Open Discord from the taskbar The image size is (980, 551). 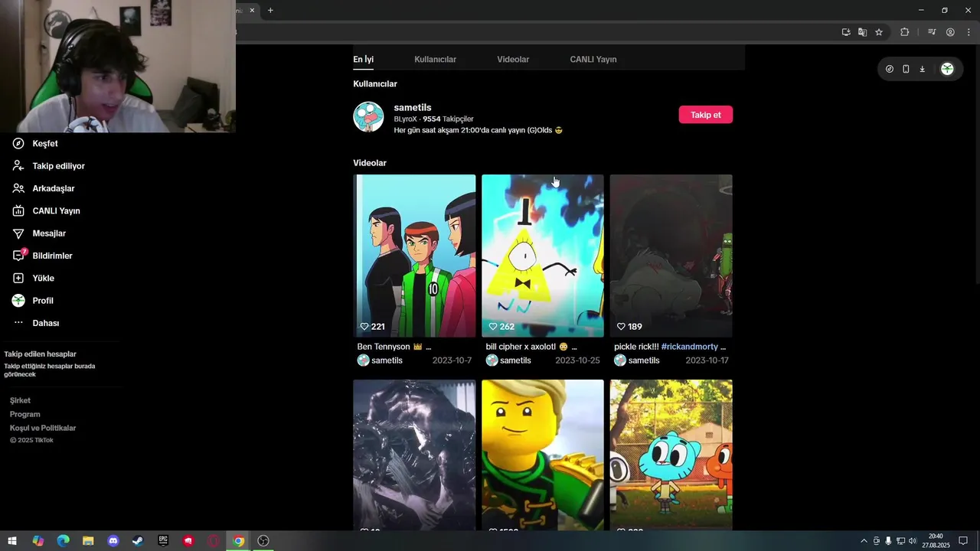point(113,540)
